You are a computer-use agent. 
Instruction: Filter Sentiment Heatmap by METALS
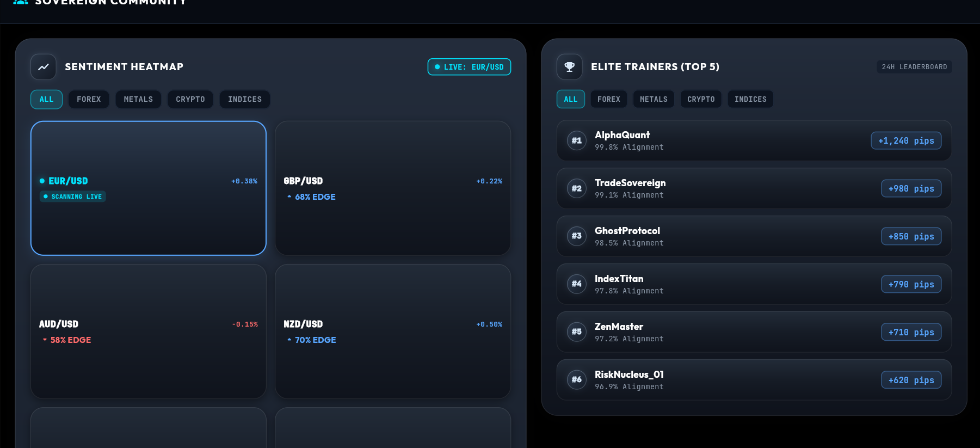[138, 99]
